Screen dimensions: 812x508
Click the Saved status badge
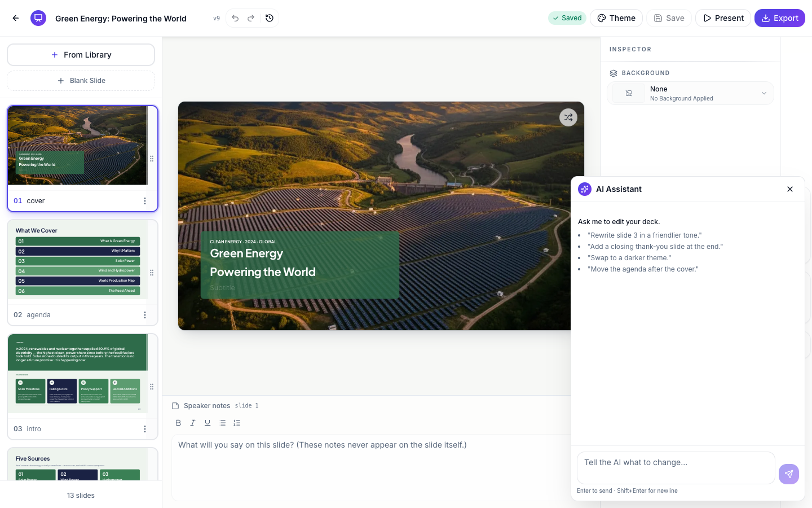(567, 18)
